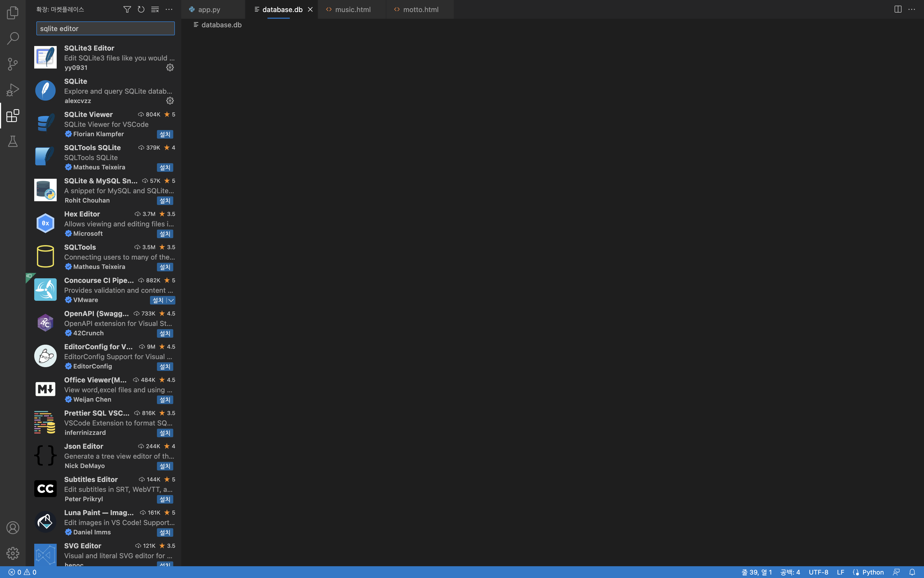Install the SQLite Viewer extension
The height and width of the screenshot is (578, 924).
pos(165,134)
